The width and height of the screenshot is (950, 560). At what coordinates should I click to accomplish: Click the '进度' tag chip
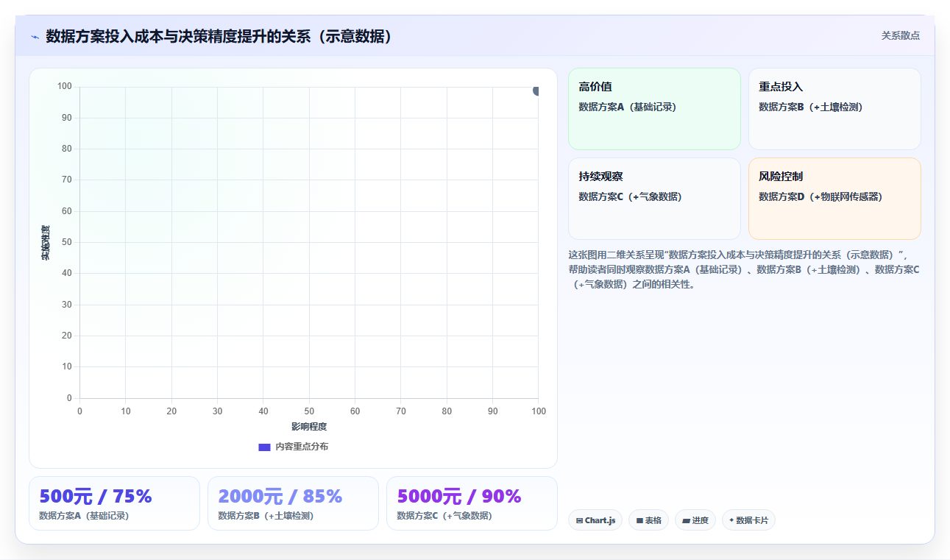695,520
